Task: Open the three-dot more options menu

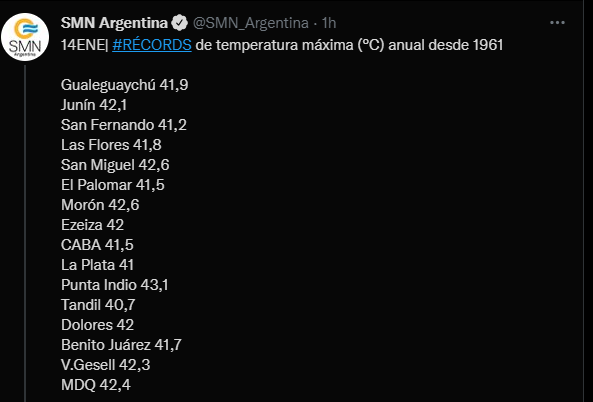Action: tap(557, 23)
